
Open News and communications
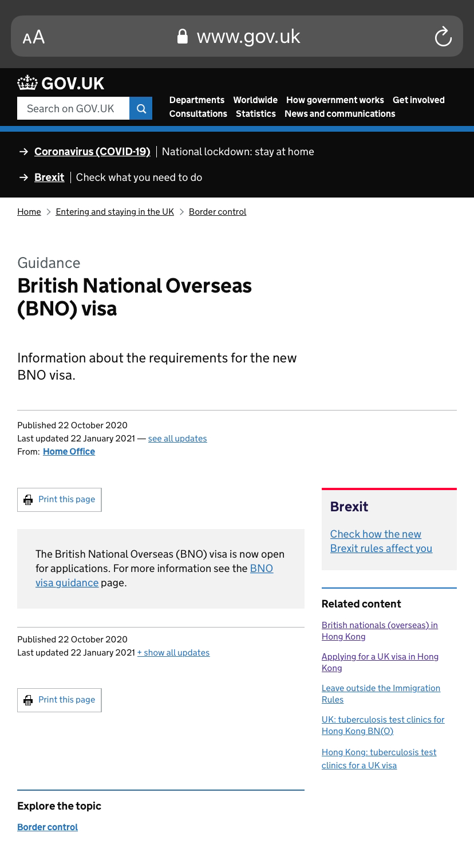pyautogui.click(x=340, y=114)
